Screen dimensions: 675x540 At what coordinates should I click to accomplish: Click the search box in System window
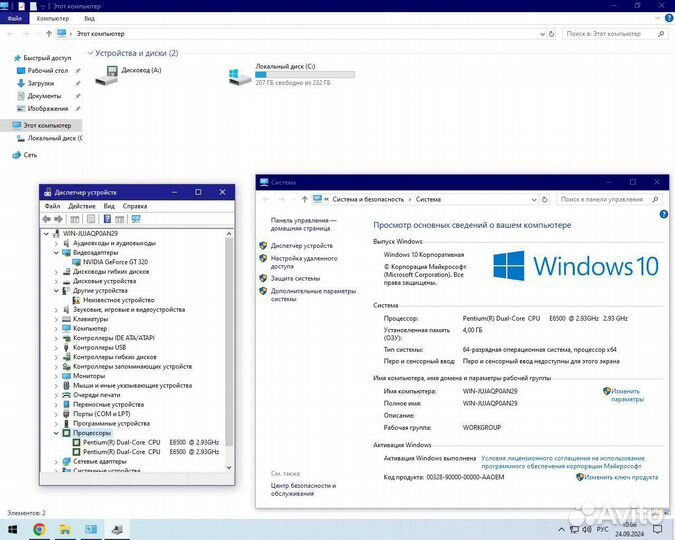coord(614,199)
